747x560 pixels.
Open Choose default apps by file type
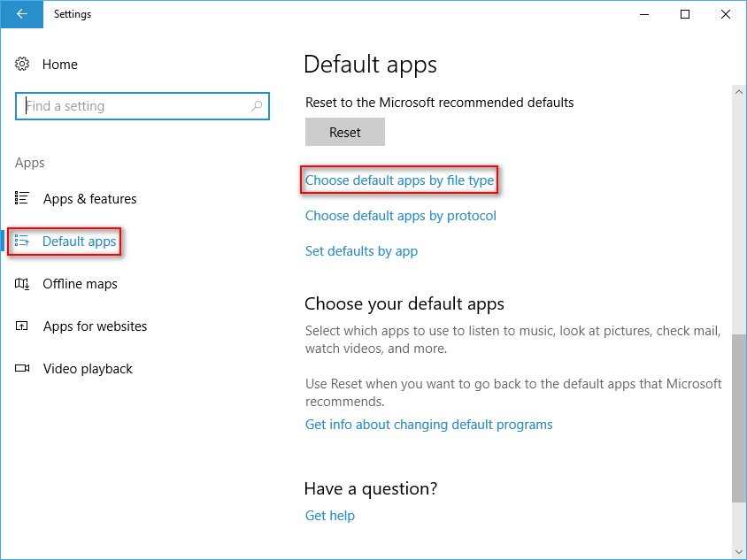click(x=399, y=180)
